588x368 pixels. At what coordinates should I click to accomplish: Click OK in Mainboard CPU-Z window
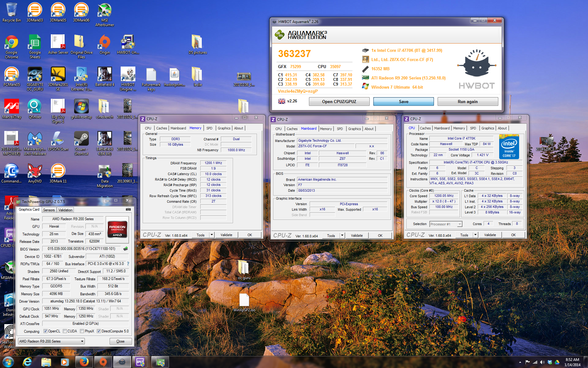pos(380,236)
